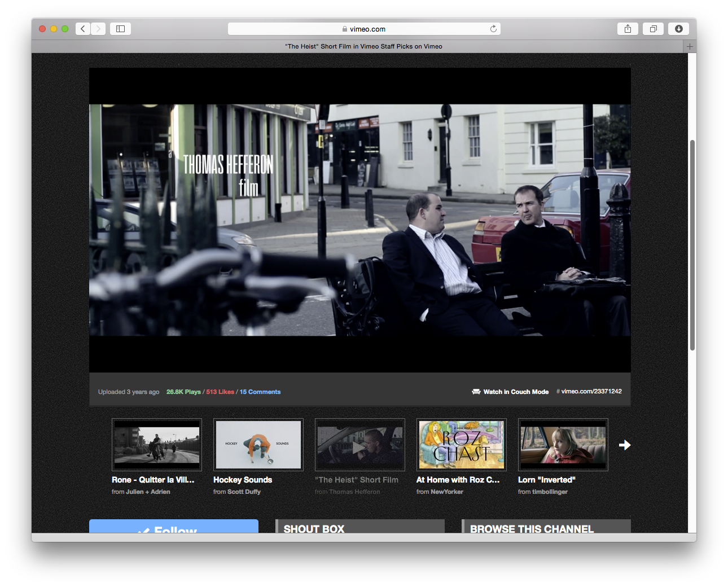Viewport: 728px width, 587px height.
Task: Open At Home with Roz Chast thumbnail
Action: pyautogui.click(x=462, y=445)
